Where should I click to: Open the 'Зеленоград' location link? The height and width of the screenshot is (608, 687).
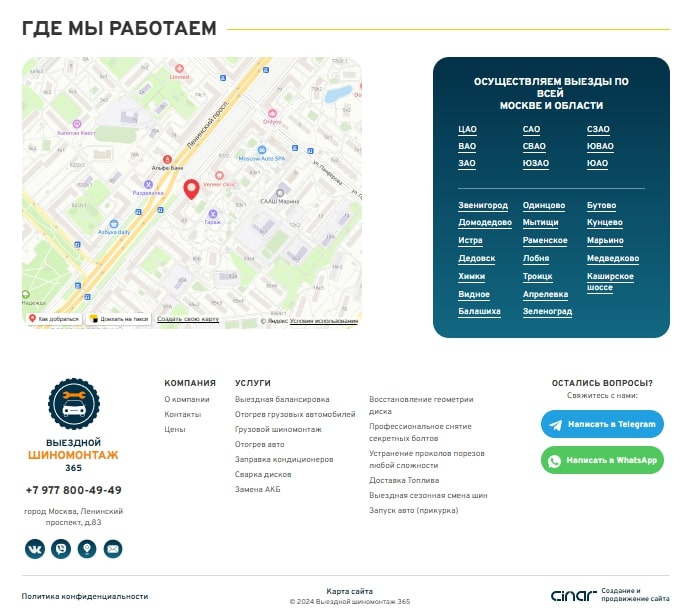(547, 312)
